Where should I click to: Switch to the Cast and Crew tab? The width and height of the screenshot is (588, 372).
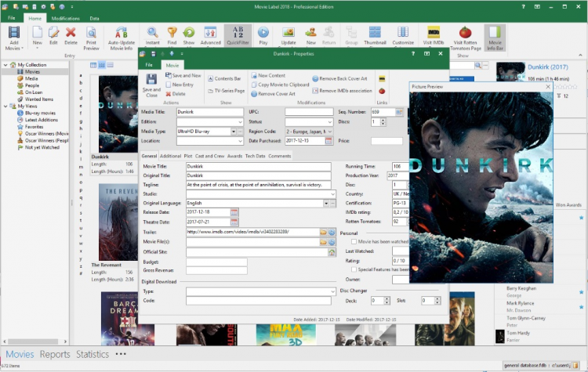tap(209, 156)
